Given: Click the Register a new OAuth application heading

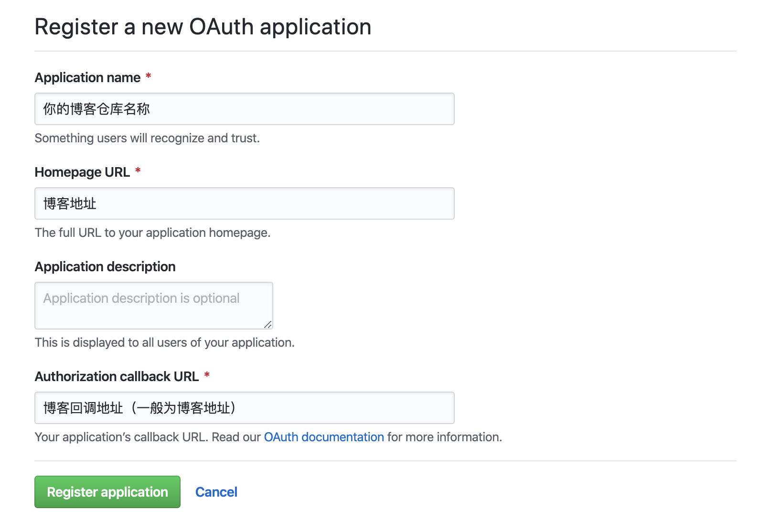Looking at the screenshot, I should coord(203,27).
